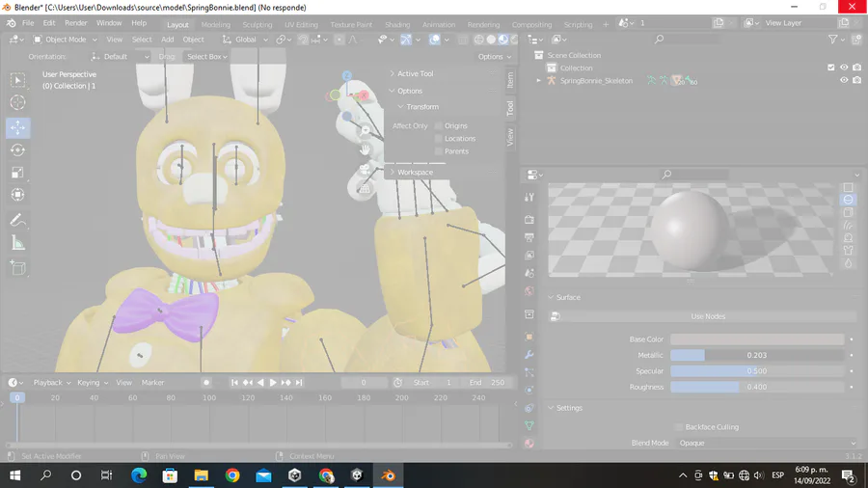Open the Scene properties tab

click(x=529, y=273)
